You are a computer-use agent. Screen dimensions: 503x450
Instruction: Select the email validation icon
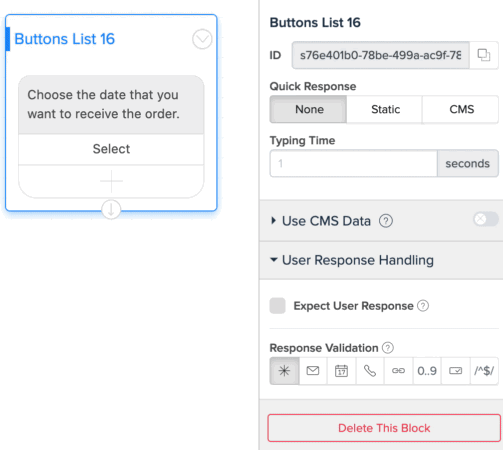click(313, 371)
